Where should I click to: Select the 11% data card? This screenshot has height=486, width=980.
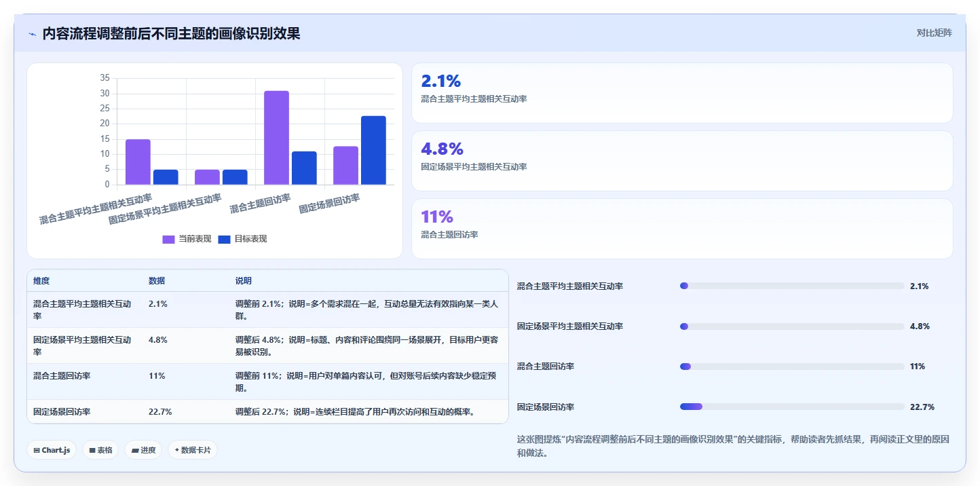click(682, 229)
